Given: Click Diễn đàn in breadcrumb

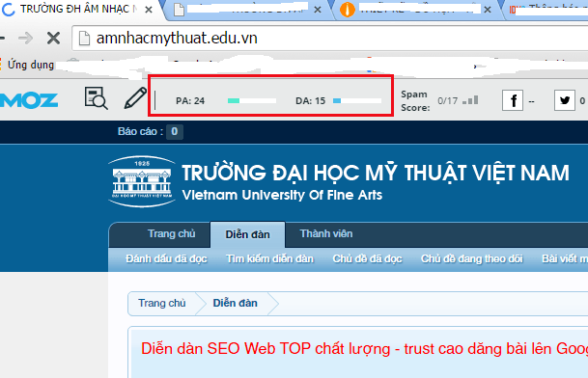Looking at the screenshot, I should pyautogui.click(x=236, y=303).
